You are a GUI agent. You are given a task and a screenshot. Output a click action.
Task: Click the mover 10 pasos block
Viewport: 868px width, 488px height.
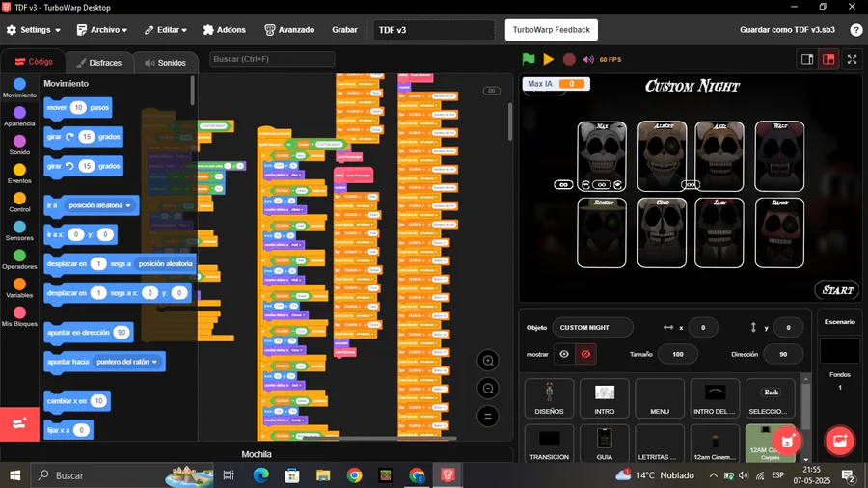(78, 107)
